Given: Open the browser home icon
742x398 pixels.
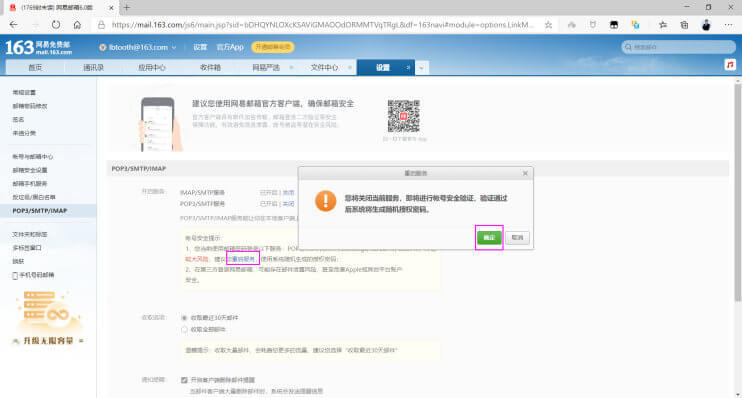Looking at the screenshot, I should click(77, 25).
